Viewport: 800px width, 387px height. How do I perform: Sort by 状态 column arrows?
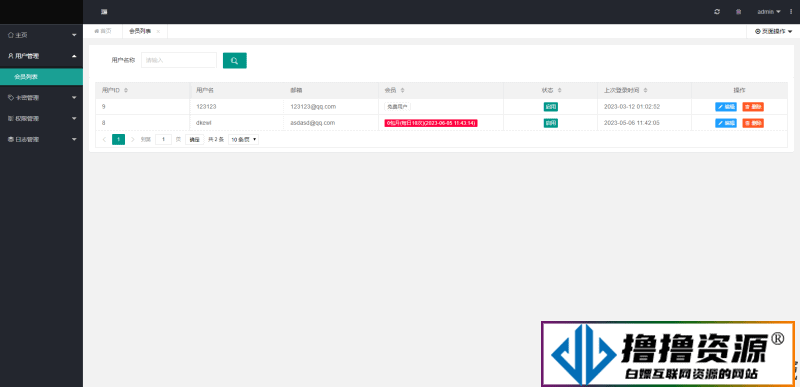pyautogui.click(x=559, y=90)
